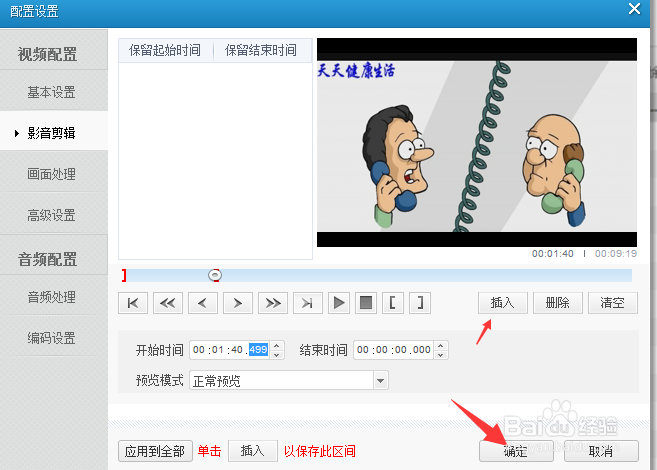The width and height of the screenshot is (657, 470).
Task: Open 编码设置 section
Action: [x=52, y=338]
